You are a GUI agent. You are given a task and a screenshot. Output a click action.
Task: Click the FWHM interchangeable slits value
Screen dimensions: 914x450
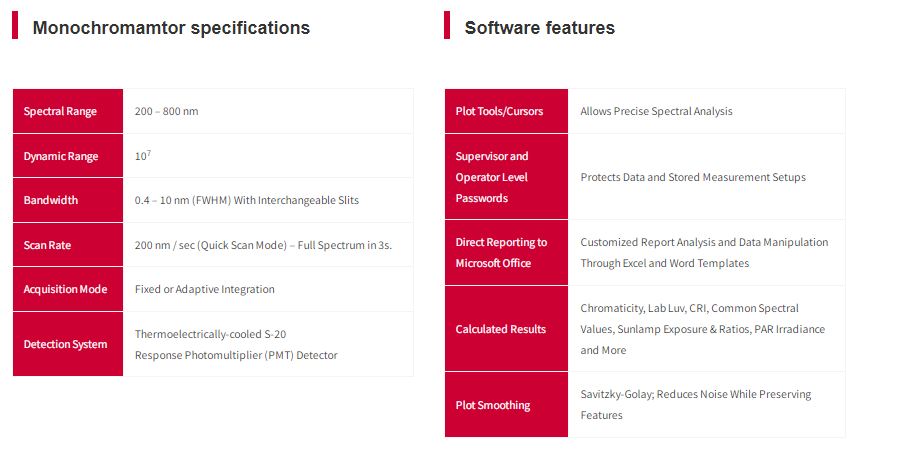pos(246,200)
